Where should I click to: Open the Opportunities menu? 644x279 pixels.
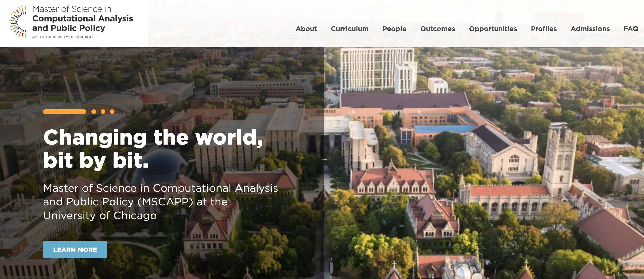pos(493,29)
